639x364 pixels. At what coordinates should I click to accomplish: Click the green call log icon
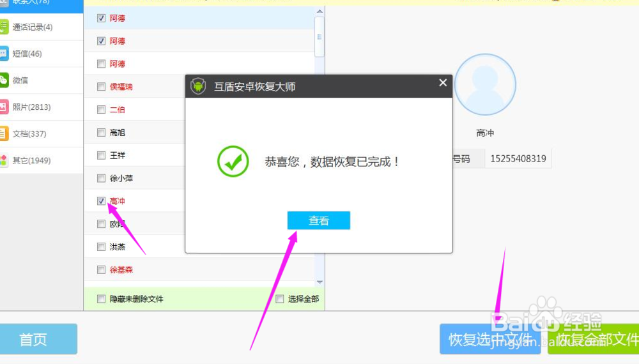pyautogui.click(x=4, y=27)
